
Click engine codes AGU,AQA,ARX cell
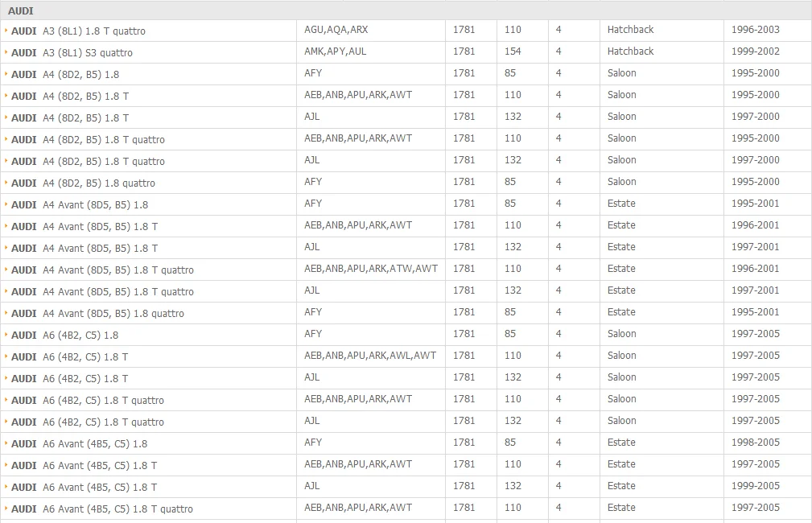[336, 30]
